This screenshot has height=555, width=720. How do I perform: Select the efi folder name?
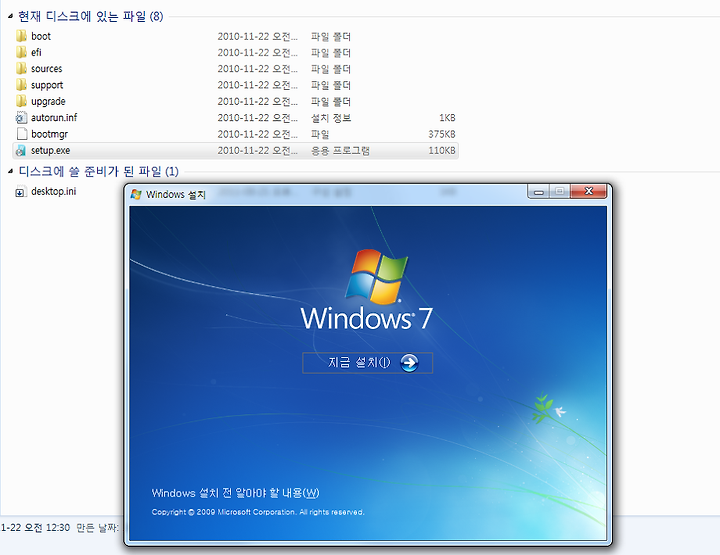click(36, 52)
